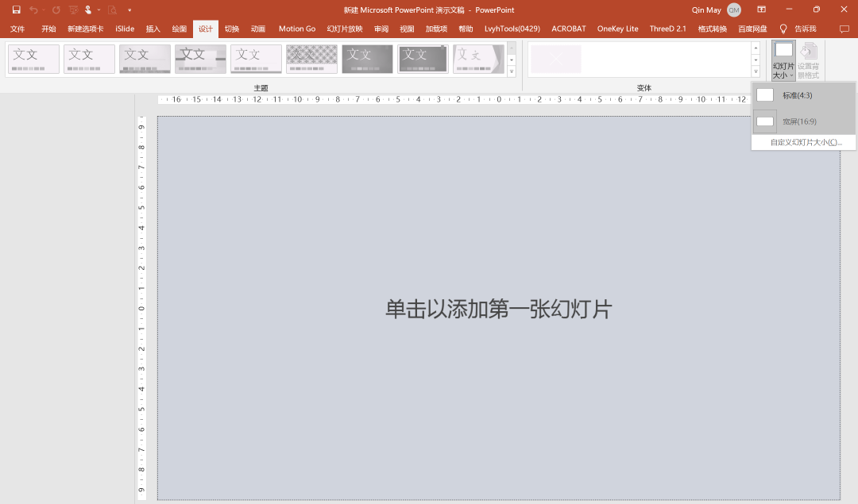Start slideshow from beginning icon

coord(73,10)
